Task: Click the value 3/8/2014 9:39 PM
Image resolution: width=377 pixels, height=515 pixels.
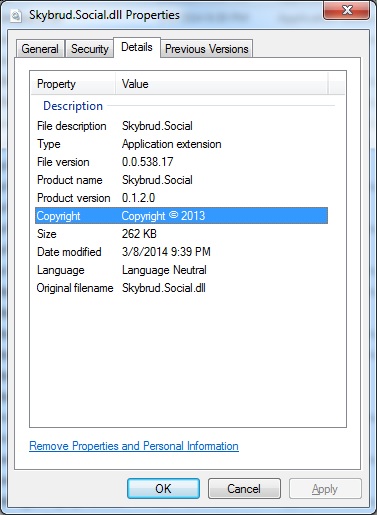Action: [166, 252]
